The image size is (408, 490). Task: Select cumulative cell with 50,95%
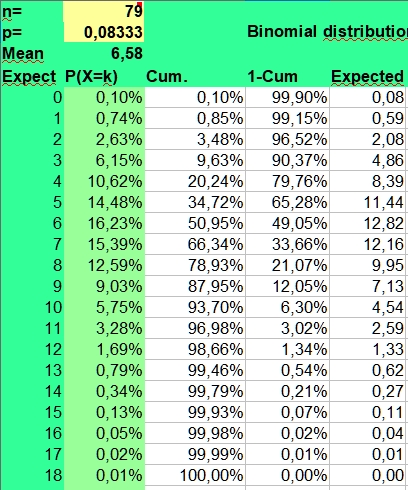195,223
